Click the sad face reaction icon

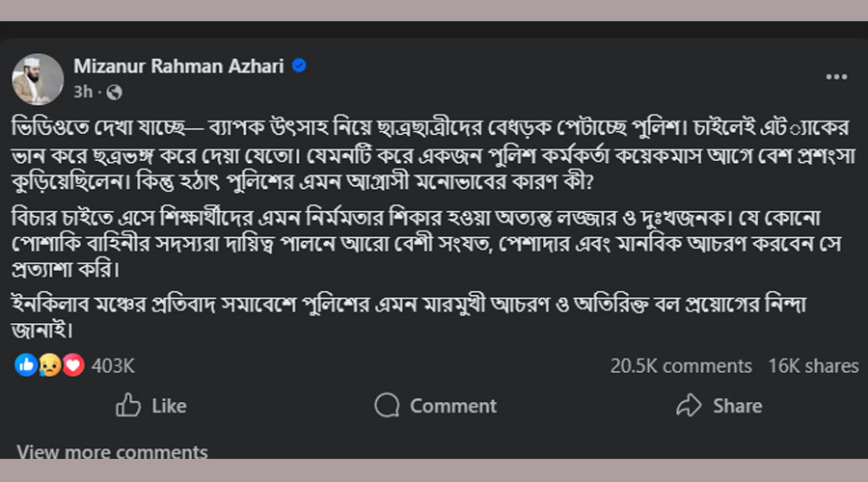[x=50, y=365]
